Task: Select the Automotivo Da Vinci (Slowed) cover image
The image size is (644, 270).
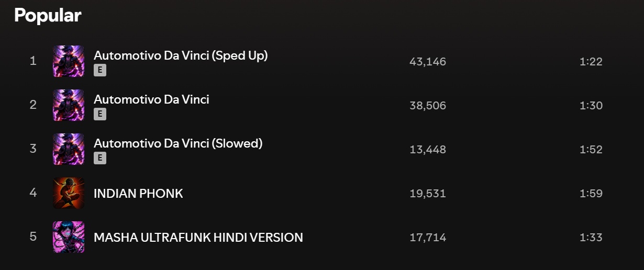Action: point(69,149)
